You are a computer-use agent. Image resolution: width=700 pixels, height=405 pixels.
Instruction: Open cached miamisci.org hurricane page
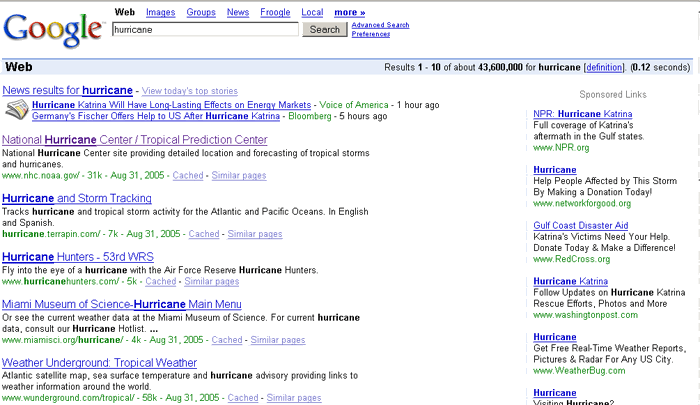pos(227,340)
